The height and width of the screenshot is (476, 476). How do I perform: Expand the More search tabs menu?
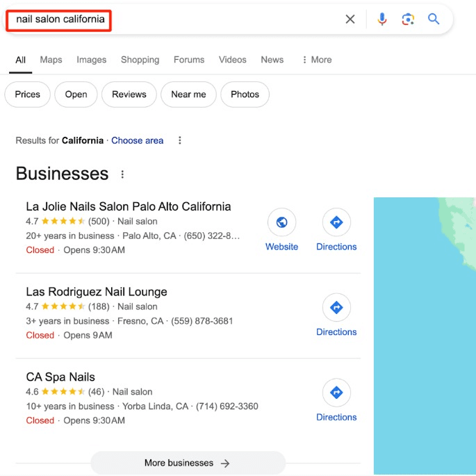317,60
